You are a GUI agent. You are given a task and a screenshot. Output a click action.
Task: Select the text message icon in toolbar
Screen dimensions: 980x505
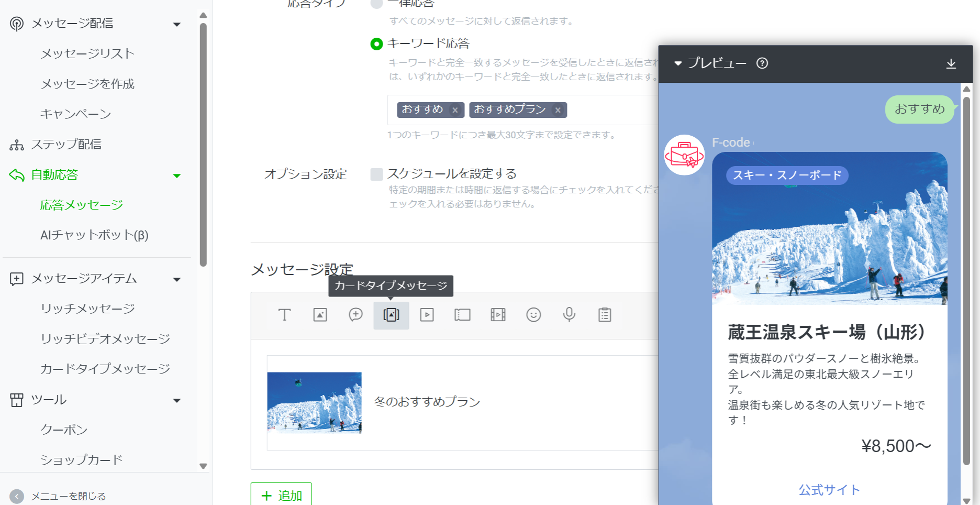tap(284, 315)
